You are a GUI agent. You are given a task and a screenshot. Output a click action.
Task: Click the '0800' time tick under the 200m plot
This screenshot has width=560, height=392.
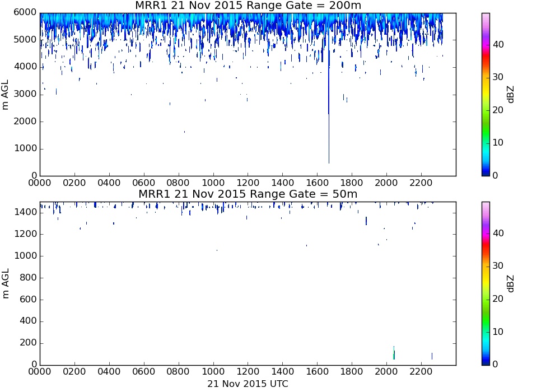tap(178, 183)
